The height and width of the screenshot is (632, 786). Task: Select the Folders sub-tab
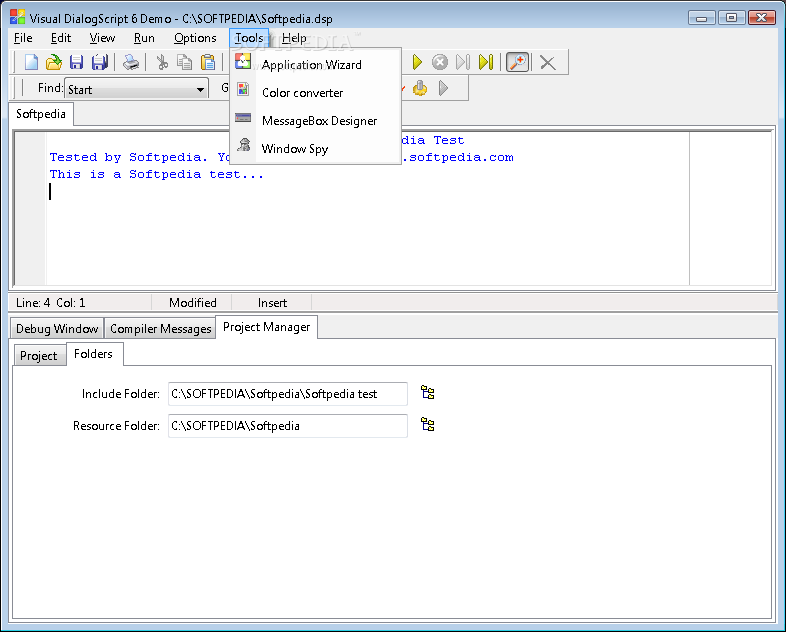coord(93,354)
